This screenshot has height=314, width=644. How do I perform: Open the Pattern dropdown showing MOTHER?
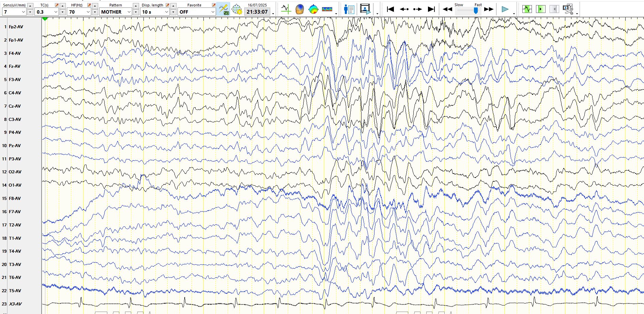point(116,12)
